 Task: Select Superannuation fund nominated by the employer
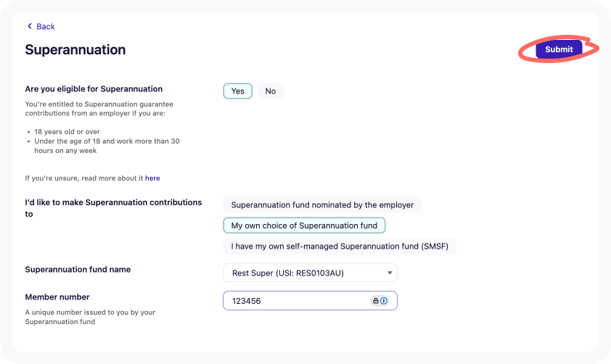pyautogui.click(x=322, y=204)
